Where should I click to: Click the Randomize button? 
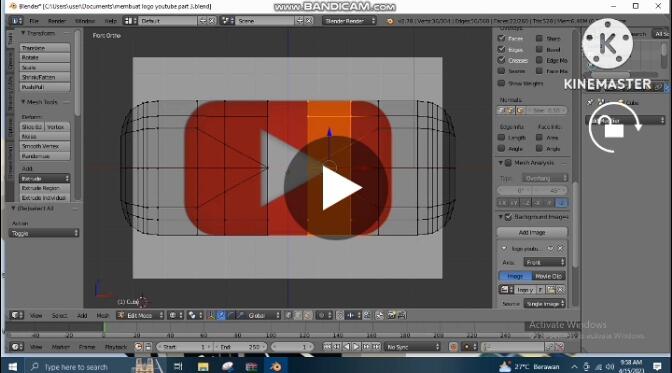[x=45, y=156]
